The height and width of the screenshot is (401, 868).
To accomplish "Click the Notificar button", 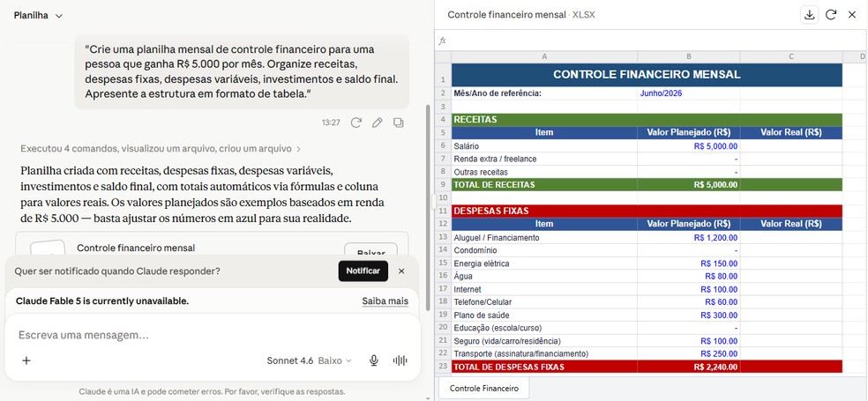I will (363, 271).
